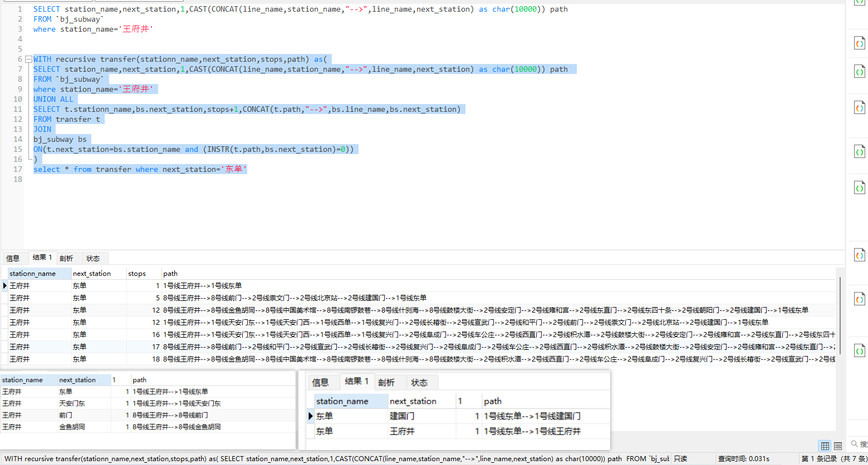Click the stationn_name column header

pos(40,273)
